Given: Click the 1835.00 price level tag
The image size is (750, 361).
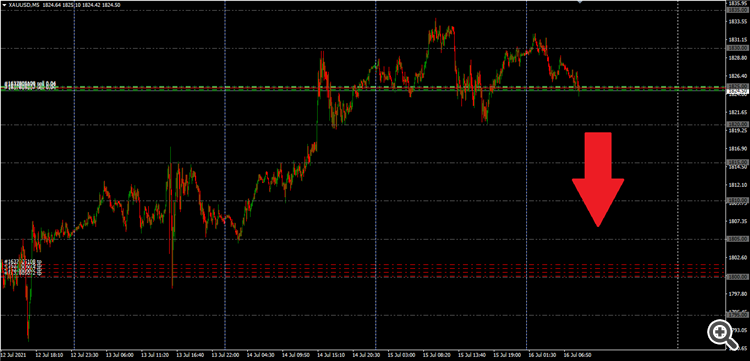Looking at the screenshot, I should tap(737, 10).
